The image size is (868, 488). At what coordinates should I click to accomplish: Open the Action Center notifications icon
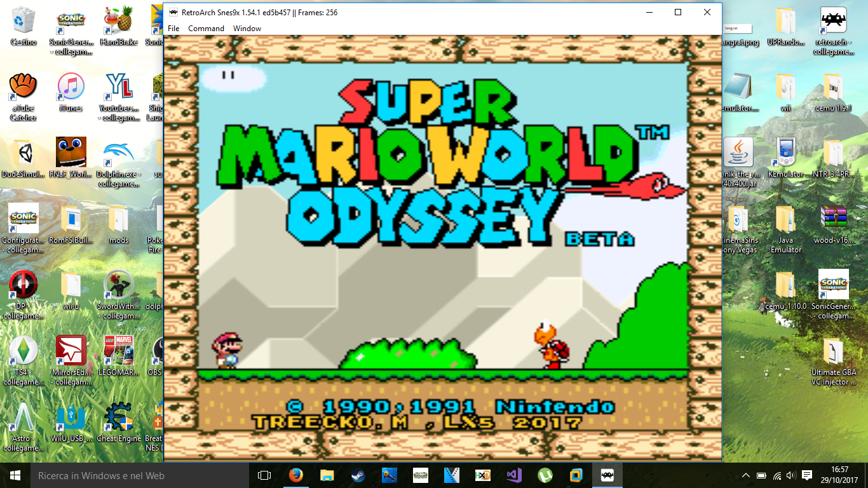click(x=807, y=475)
